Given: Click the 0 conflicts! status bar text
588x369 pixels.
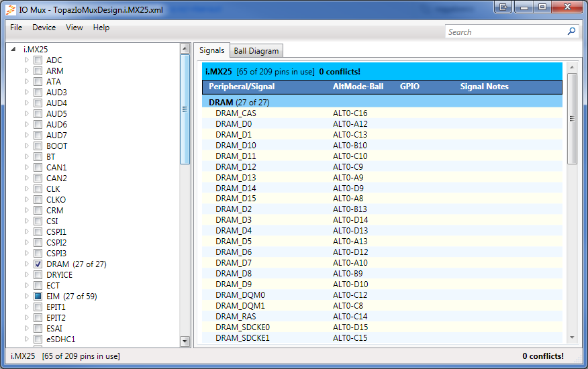Looking at the screenshot, I should tap(543, 356).
